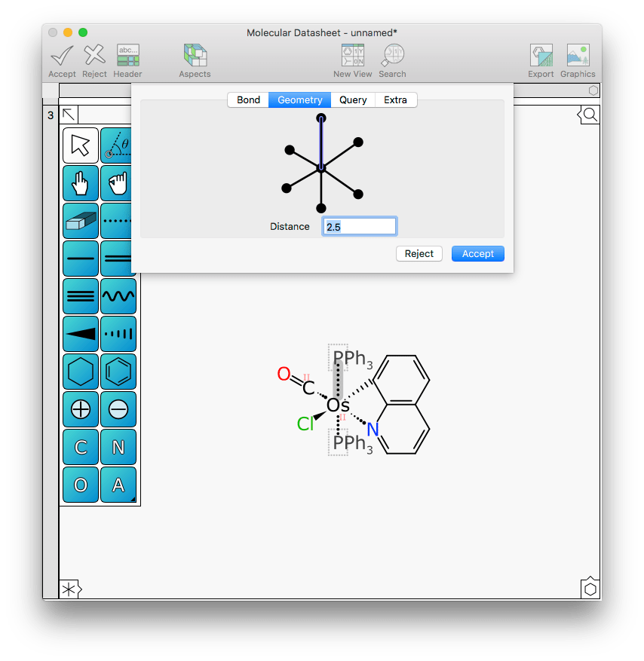The height and width of the screenshot is (661, 644).
Task: Choose the nitrogen atom tool
Action: point(118,447)
